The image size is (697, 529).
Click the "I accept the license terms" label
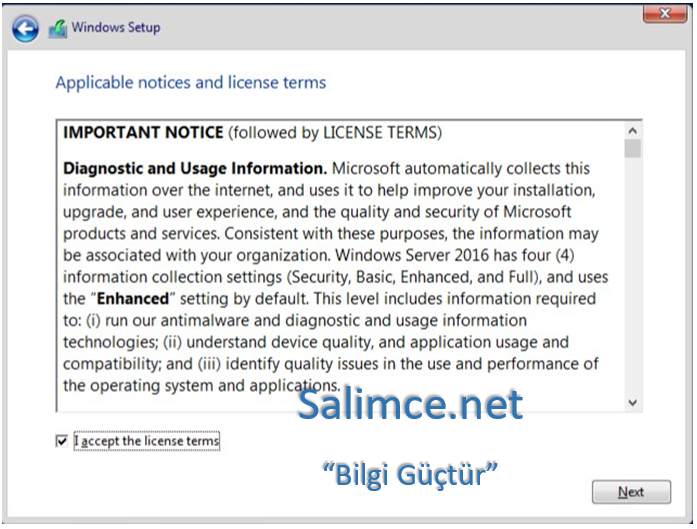click(x=146, y=440)
